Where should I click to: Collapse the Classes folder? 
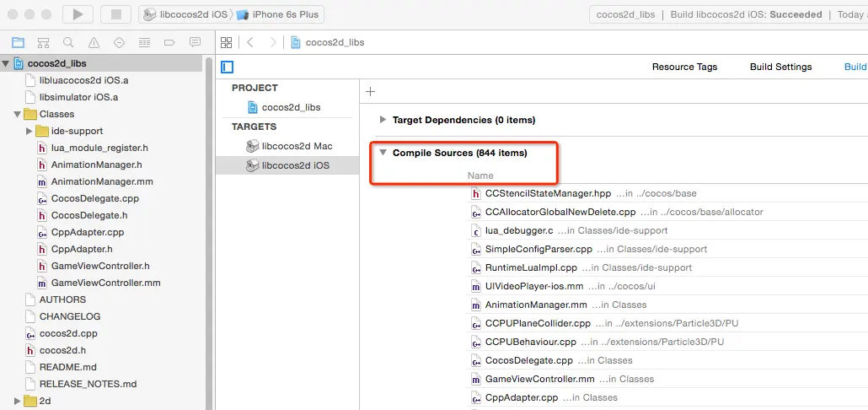point(18,114)
